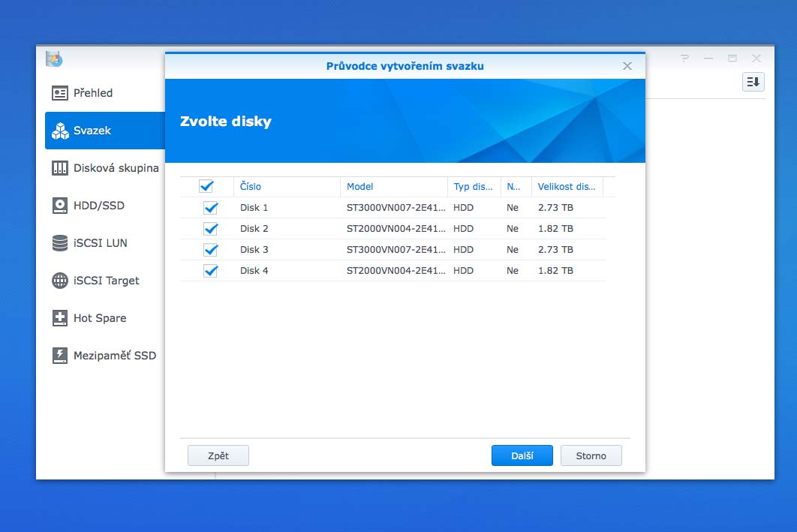Cancel the wizard with Storno
The height and width of the screenshot is (532, 797).
click(x=591, y=455)
